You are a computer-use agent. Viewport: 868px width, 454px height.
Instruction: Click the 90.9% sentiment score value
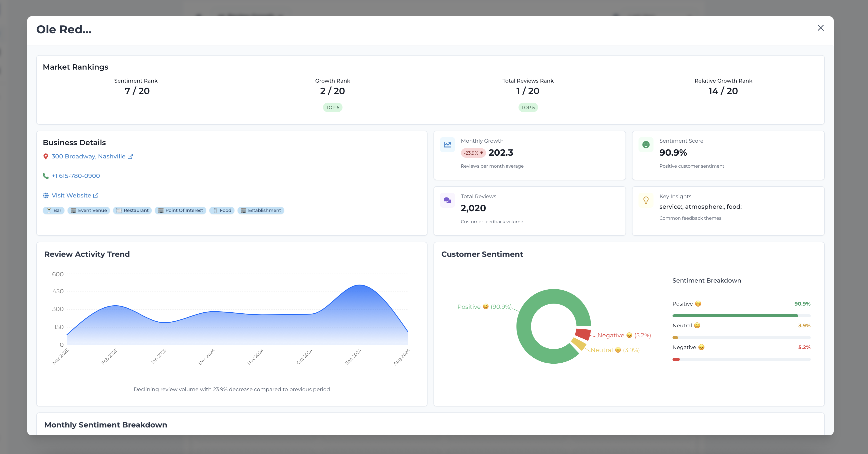pyautogui.click(x=673, y=153)
